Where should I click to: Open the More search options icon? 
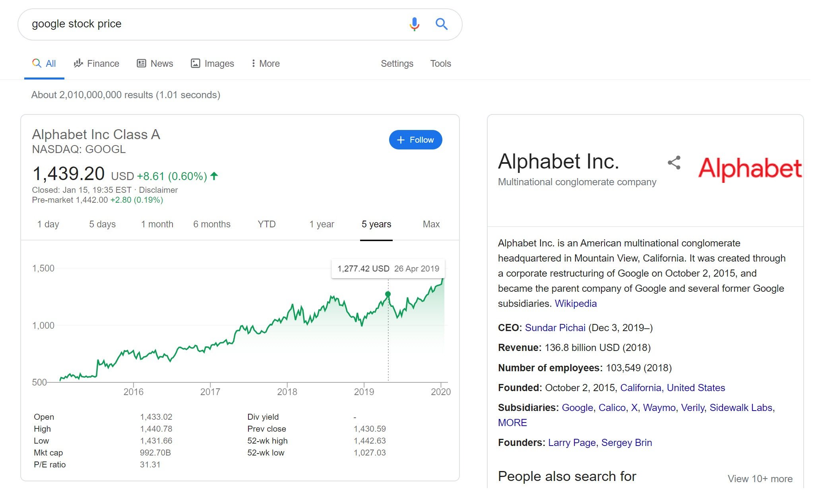[254, 63]
